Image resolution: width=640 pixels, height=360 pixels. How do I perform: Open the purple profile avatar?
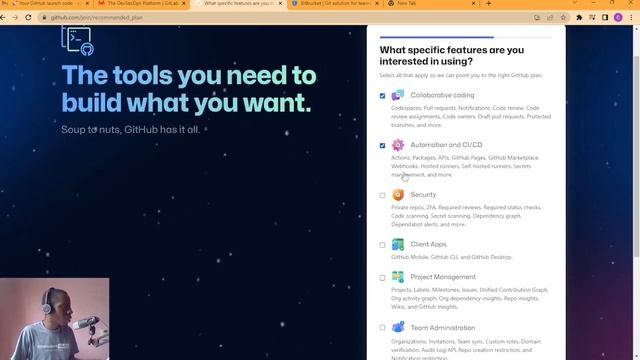pyautogui.click(x=618, y=18)
